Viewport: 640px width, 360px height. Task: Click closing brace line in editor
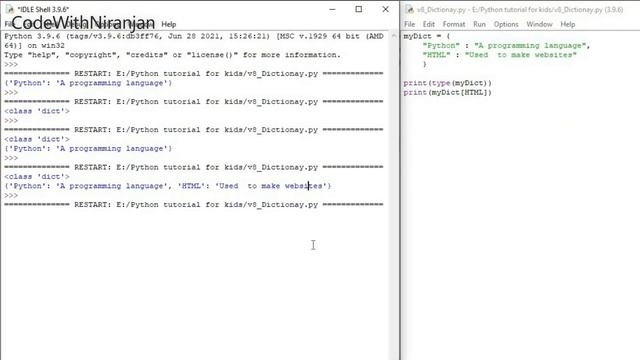point(424,64)
